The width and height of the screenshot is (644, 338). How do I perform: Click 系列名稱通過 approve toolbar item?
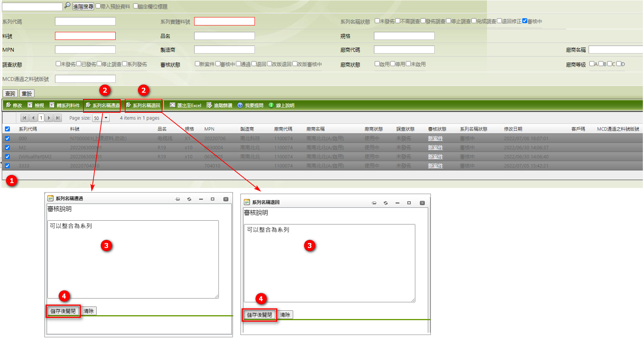(x=102, y=105)
